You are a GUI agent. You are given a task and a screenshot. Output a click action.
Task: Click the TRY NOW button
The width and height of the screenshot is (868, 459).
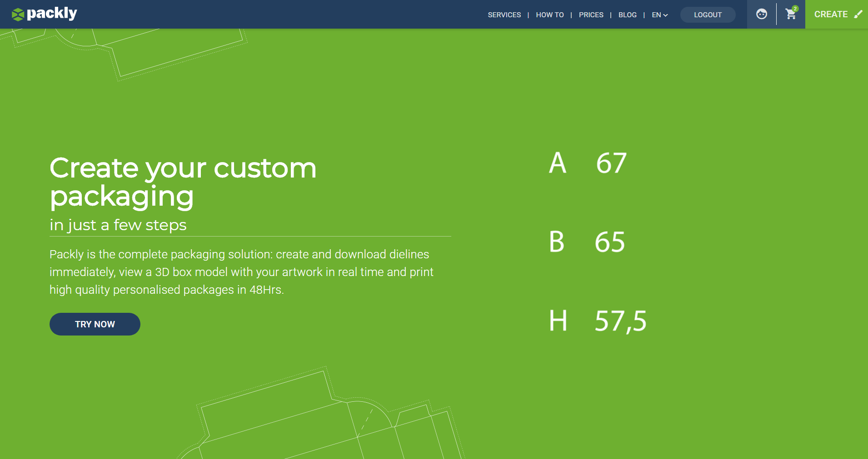[x=95, y=324]
